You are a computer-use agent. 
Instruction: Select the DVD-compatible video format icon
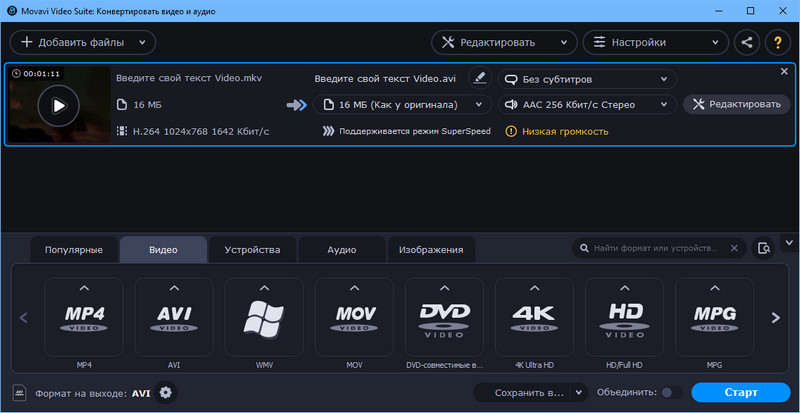coord(444,317)
